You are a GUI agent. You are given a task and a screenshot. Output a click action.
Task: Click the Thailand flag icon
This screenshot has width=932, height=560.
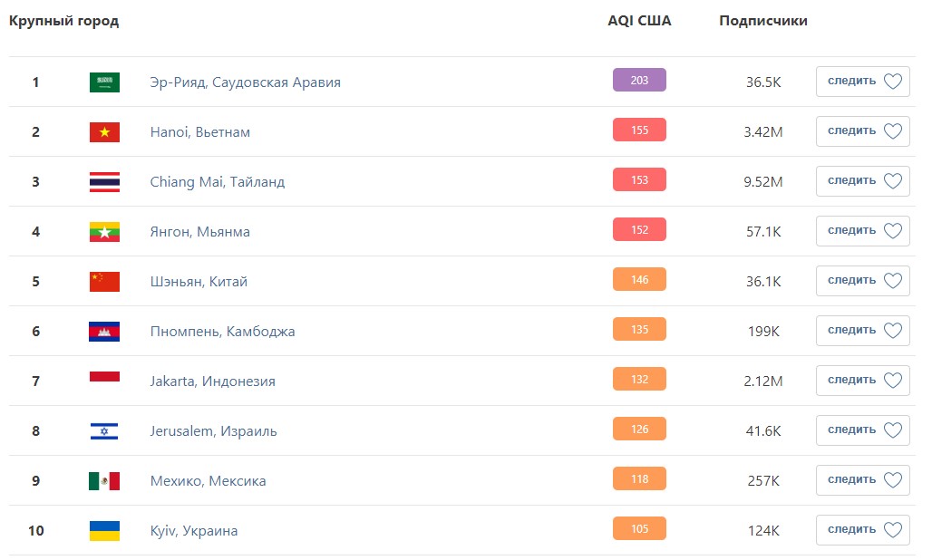104,182
